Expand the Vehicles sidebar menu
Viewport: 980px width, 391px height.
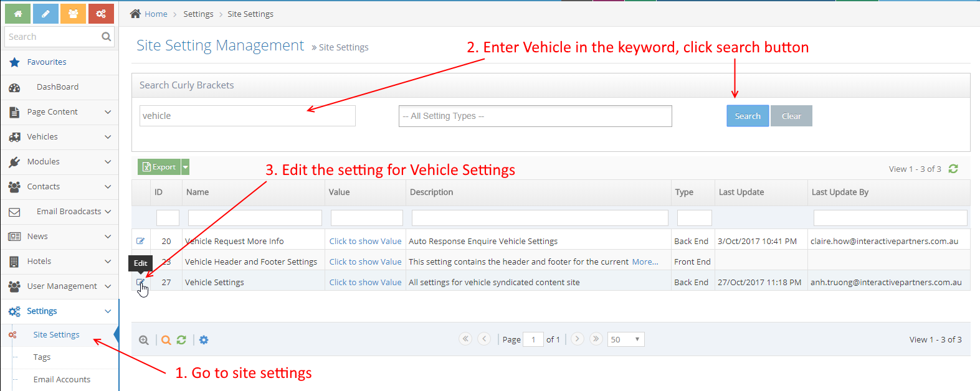[x=59, y=137]
